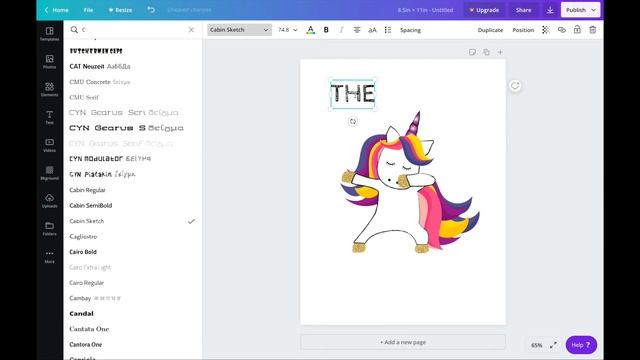Click the Share button
640x360 pixels.
pyautogui.click(x=523, y=10)
